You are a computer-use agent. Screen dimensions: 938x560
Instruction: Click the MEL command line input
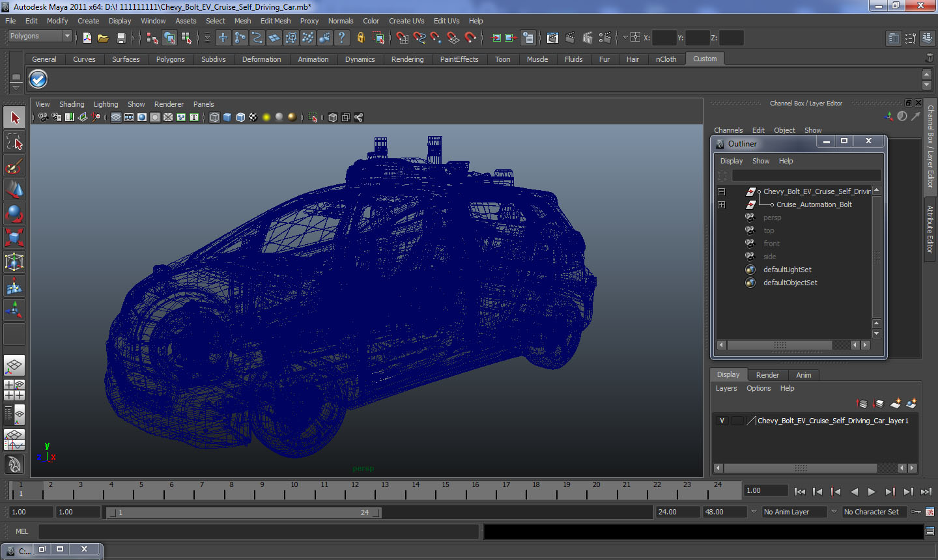(259, 531)
